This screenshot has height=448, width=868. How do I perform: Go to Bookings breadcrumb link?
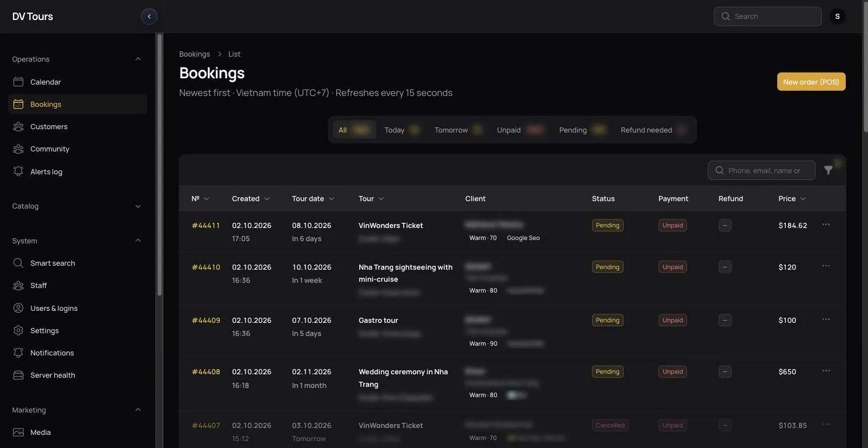tap(195, 54)
